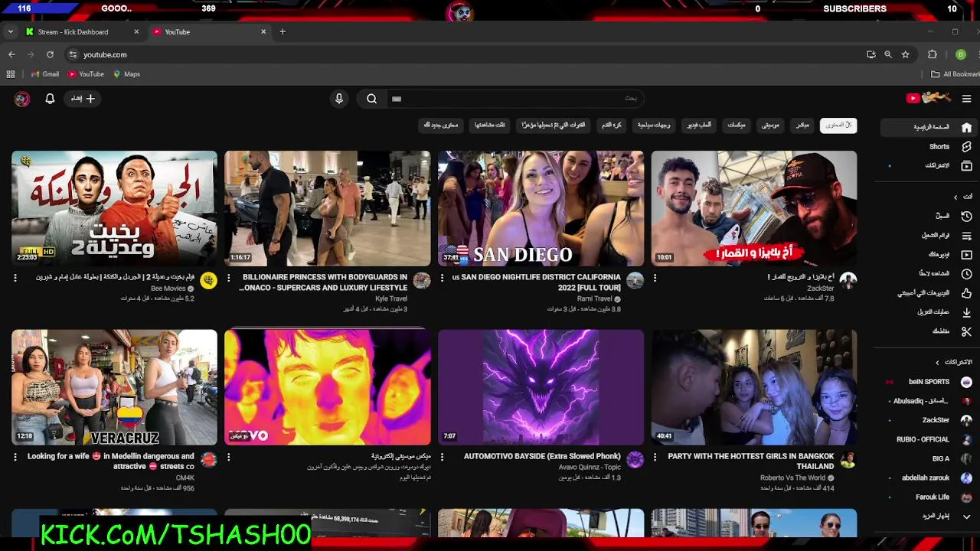This screenshot has height=551, width=980.
Task: Expand the sidebar 'الاشتراكات' header chevron
Action: pyautogui.click(x=937, y=362)
